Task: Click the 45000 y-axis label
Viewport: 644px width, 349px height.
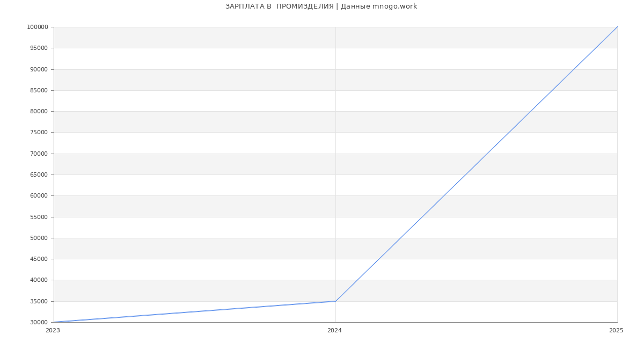Action: (x=39, y=259)
